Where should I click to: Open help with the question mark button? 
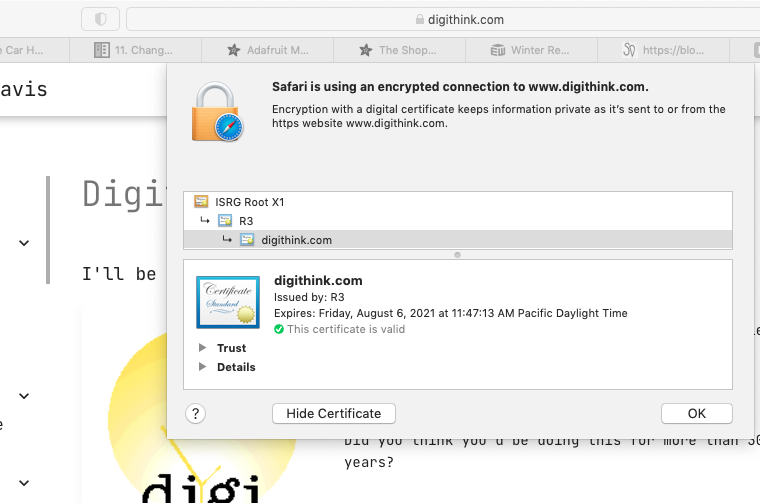click(195, 414)
